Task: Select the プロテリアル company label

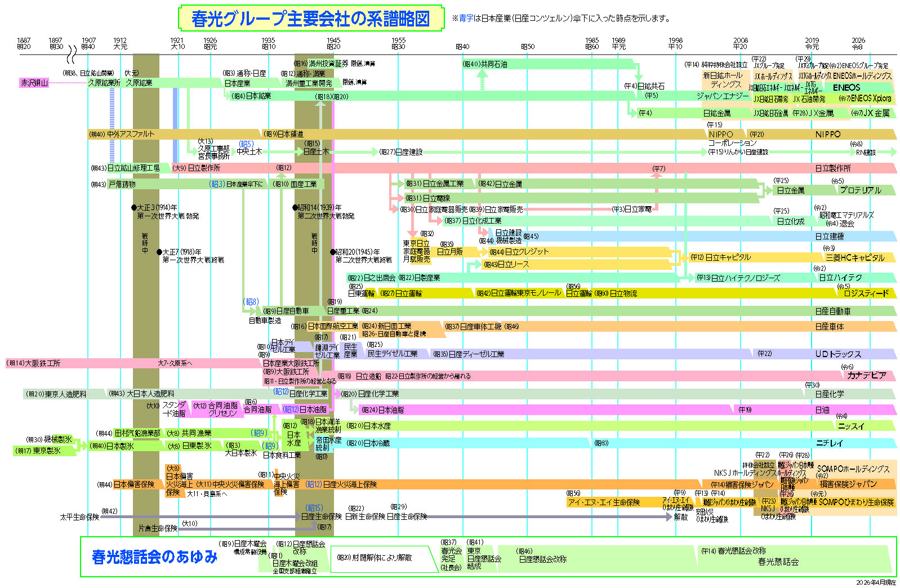Action: click(x=860, y=190)
